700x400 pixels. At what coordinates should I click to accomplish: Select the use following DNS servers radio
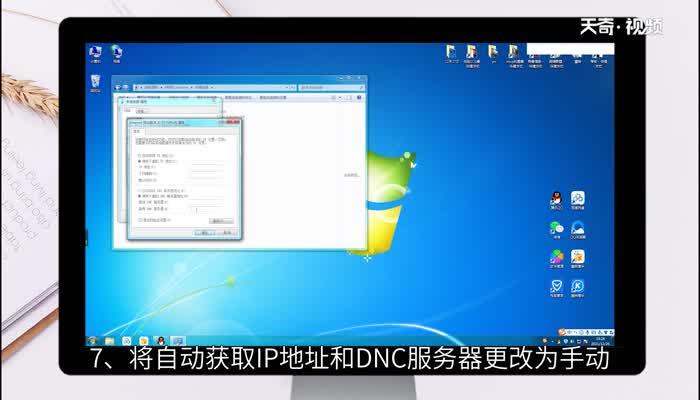140,196
